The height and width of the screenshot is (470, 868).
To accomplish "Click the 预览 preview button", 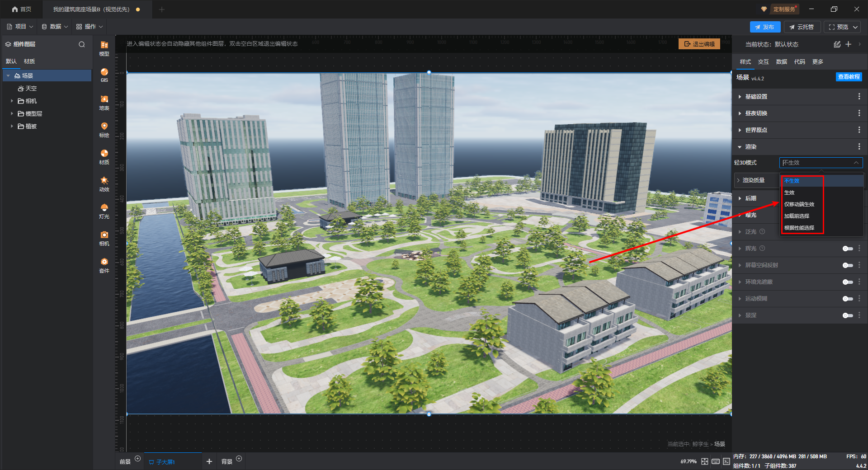I will (x=842, y=27).
